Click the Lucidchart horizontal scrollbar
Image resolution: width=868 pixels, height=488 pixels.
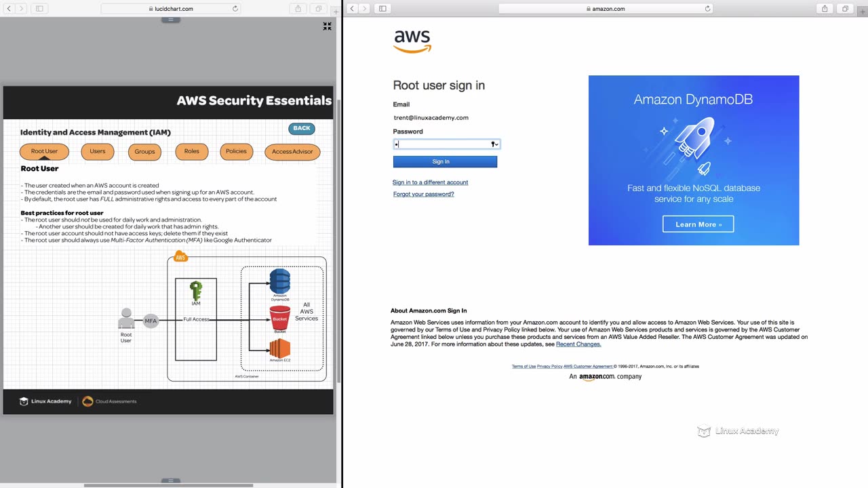pyautogui.click(x=168, y=485)
